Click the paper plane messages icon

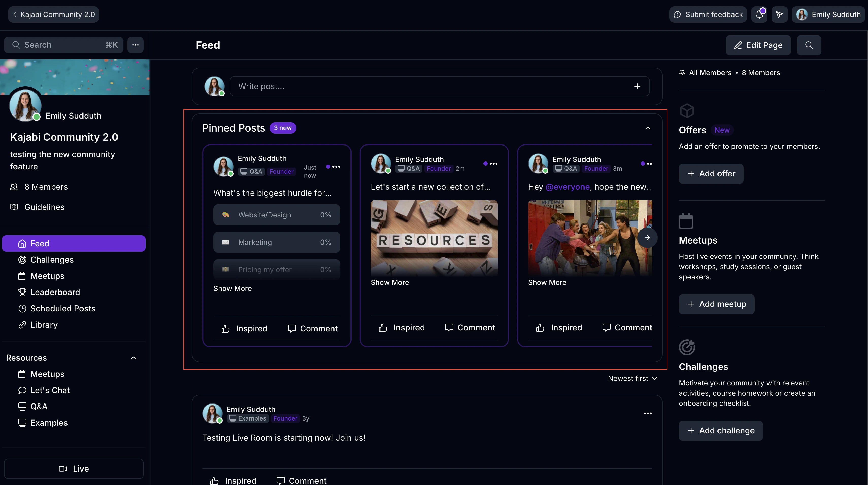point(779,14)
